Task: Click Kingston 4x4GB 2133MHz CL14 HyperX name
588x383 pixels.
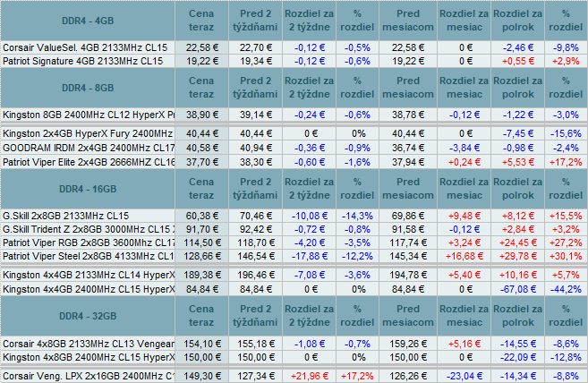Action: 89,276
